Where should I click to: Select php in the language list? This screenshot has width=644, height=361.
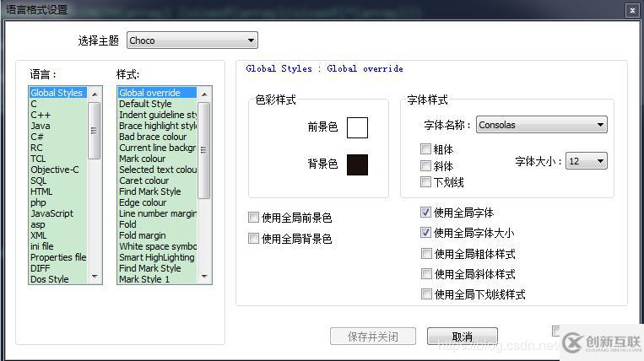click(x=58, y=202)
